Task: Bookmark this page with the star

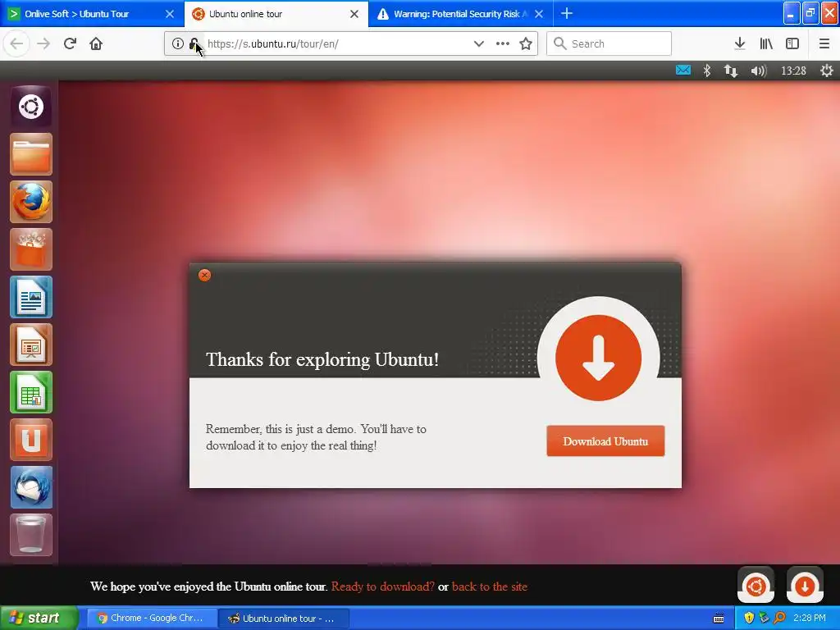Action: (526, 44)
